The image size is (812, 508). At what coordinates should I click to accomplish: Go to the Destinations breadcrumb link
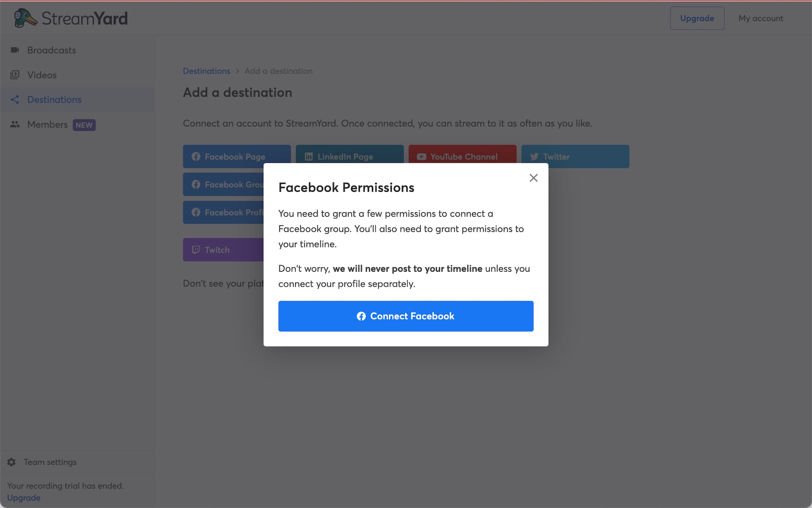206,71
